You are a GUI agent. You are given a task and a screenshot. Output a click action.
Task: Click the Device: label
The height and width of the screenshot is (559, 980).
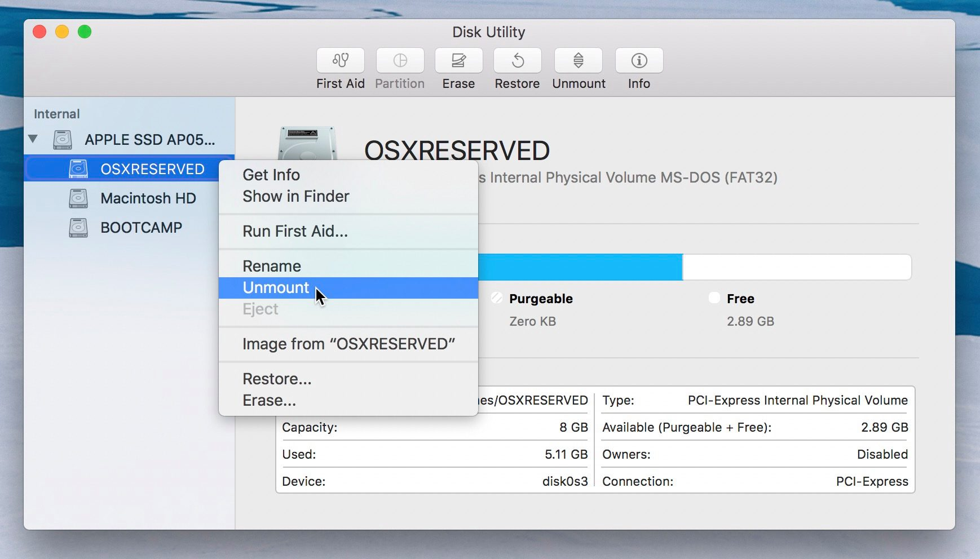pyautogui.click(x=304, y=481)
